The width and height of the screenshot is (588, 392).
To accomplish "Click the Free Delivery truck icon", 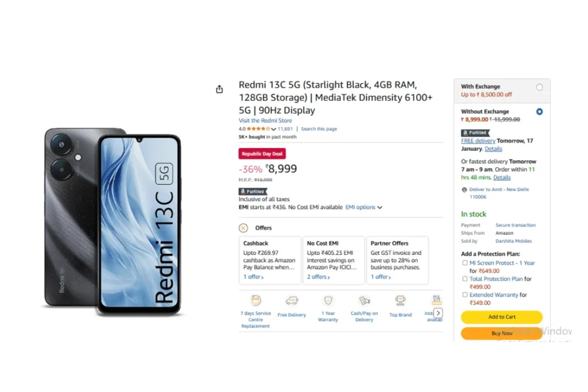I will pyautogui.click(x=292, y=301).
